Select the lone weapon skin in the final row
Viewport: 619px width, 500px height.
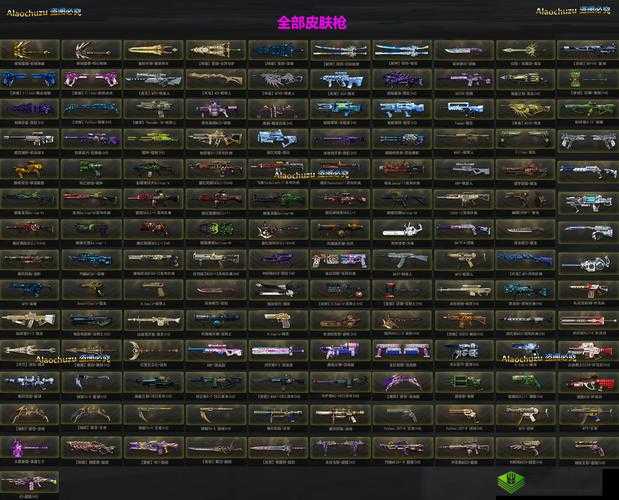[x=29, y=478]
